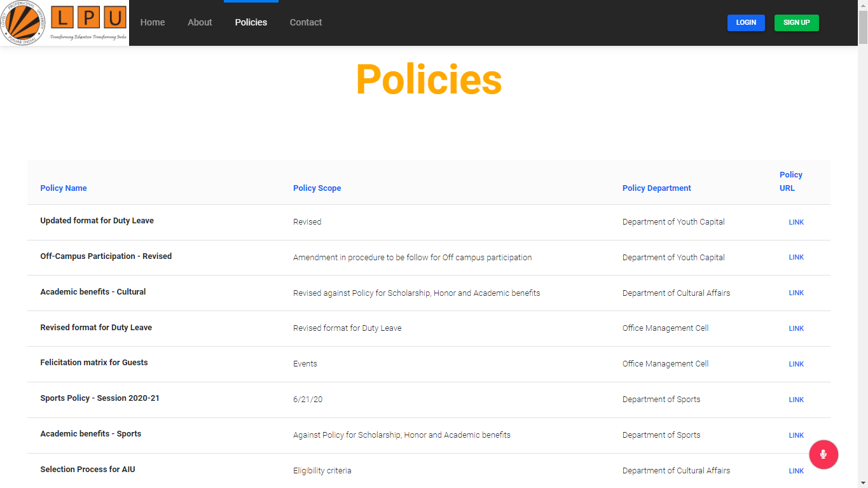The height and width of the screenshot is (488, 868).
Task: Sort by the Policy Department column header
Action: [656, 188]
